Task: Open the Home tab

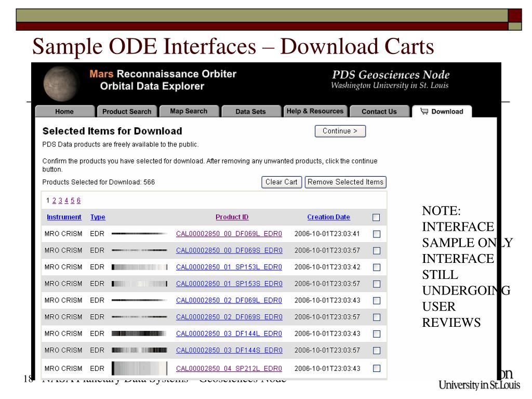Action: pos(64,111)
